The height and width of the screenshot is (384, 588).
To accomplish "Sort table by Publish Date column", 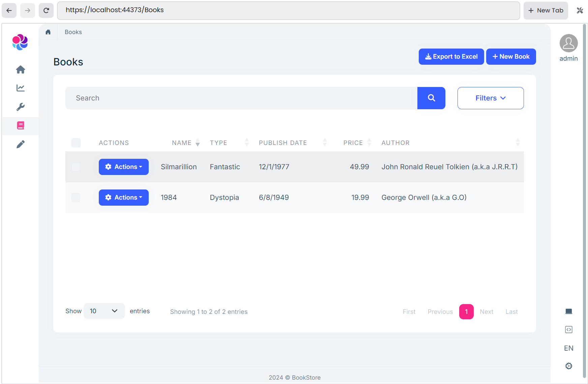I will pos(283,143).
